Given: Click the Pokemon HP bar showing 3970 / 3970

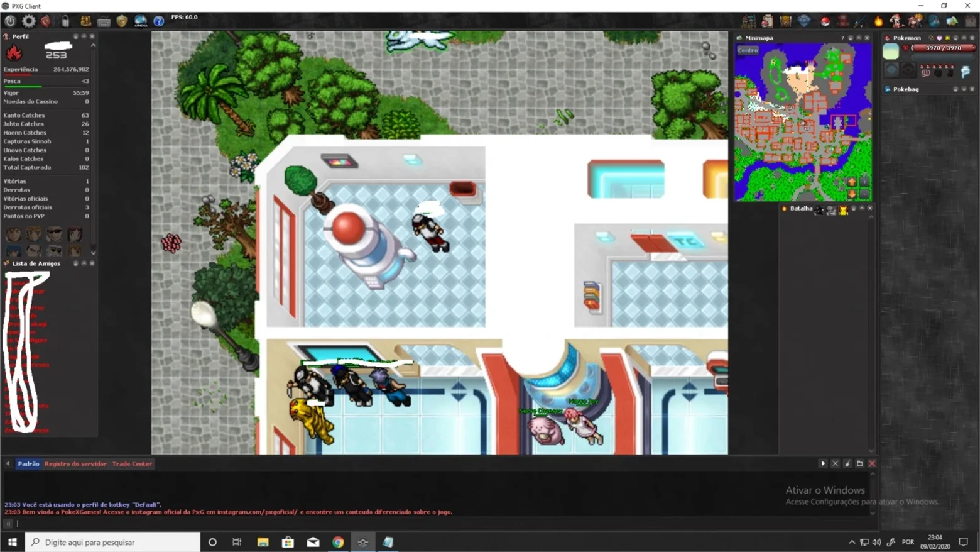Looking at the screenshot, I should click(944, 48).
